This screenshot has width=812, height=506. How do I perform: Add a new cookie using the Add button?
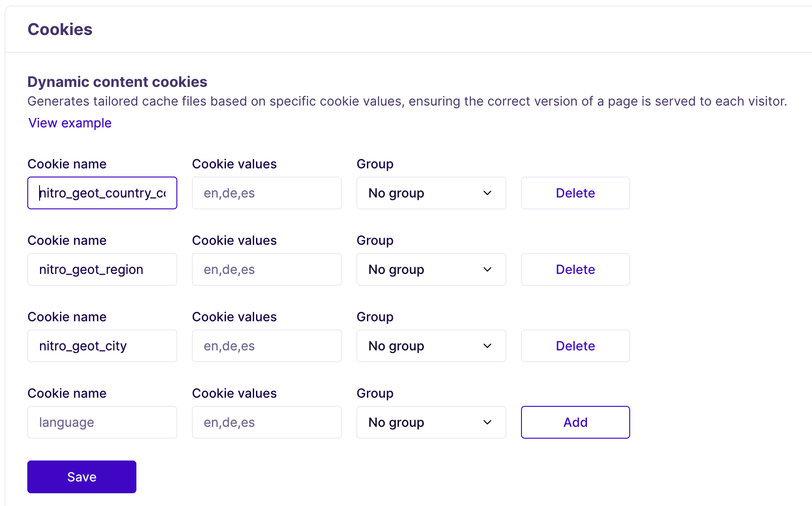click(x=575, y=422)
